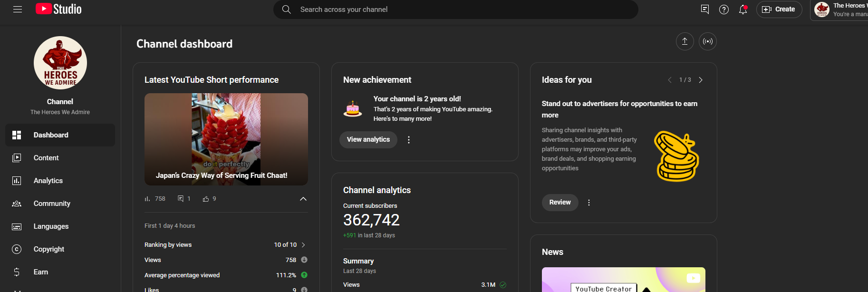Image resolution: width=868 pixels, height=292 pixels.
Task: Click the '+591 in last 28 days' text
Action: (x=369, y=235)
